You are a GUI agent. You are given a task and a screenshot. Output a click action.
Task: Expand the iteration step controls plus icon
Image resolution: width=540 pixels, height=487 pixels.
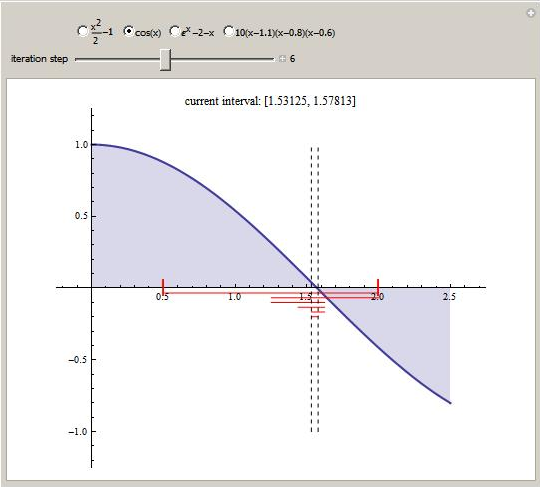(282, 59)
